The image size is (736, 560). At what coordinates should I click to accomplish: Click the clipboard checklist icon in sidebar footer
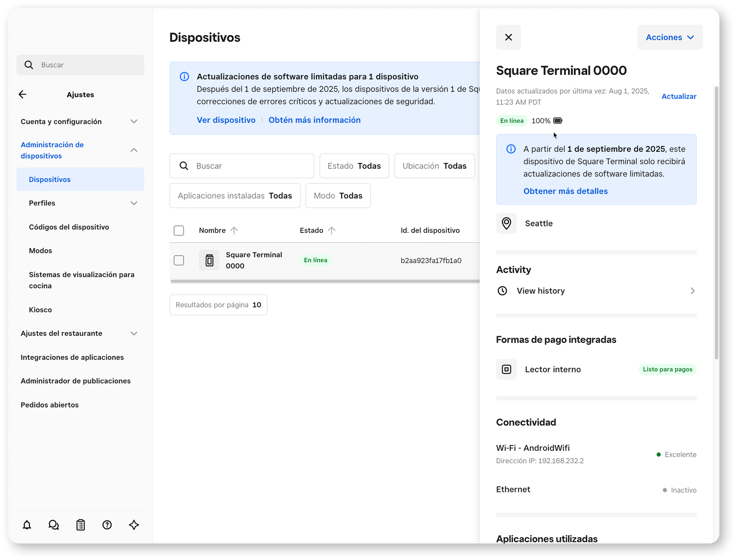(80, 525)
